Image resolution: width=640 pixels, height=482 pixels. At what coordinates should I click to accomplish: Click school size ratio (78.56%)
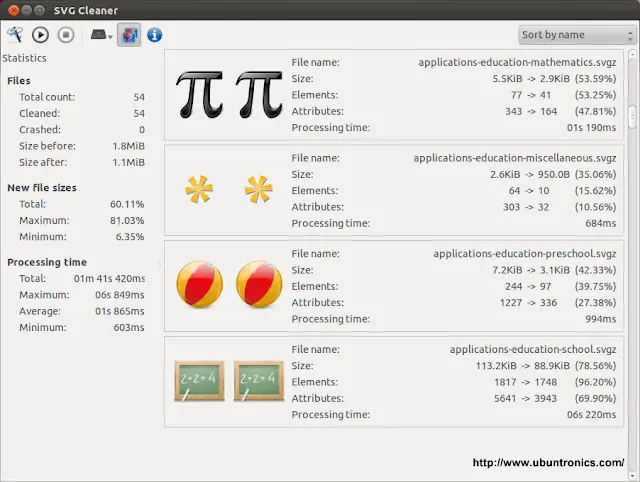[x=596, y=366]
